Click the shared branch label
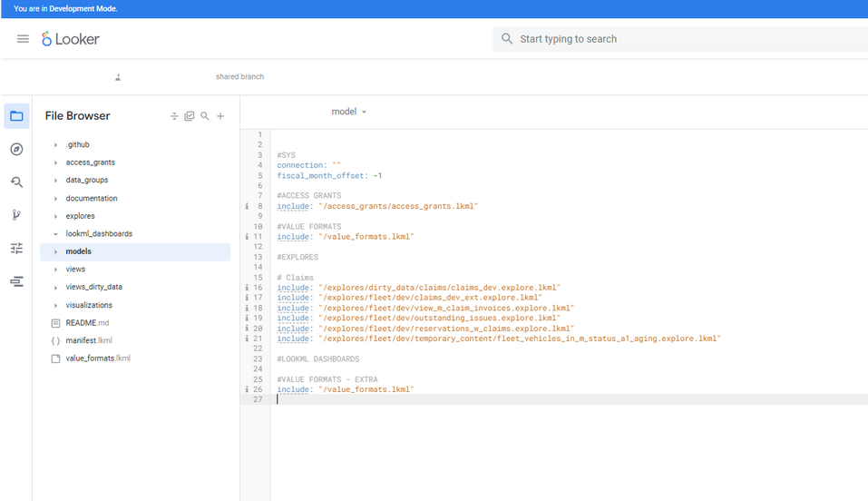Image resolution: width=868 pixels, height=501 pixels. point(239,76)
